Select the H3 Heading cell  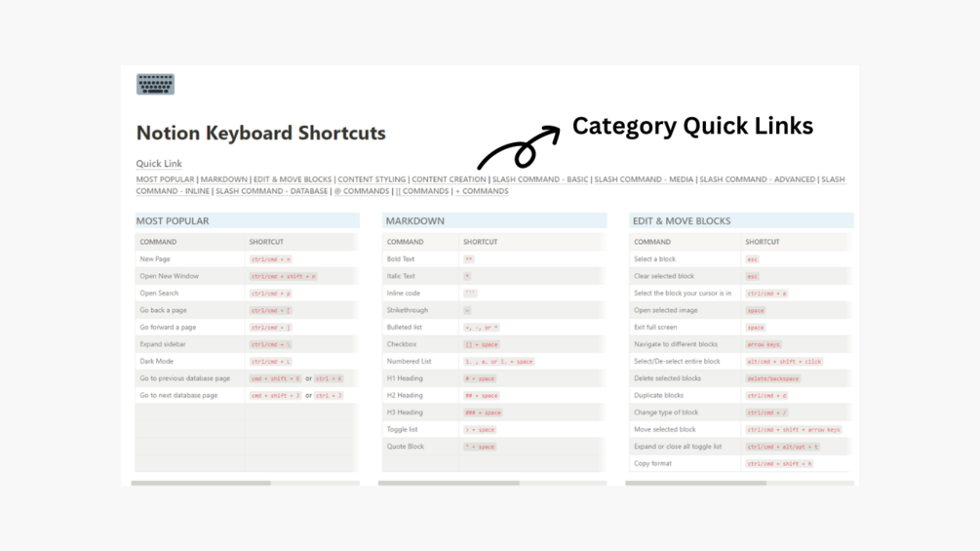click(x=420, y=413)
